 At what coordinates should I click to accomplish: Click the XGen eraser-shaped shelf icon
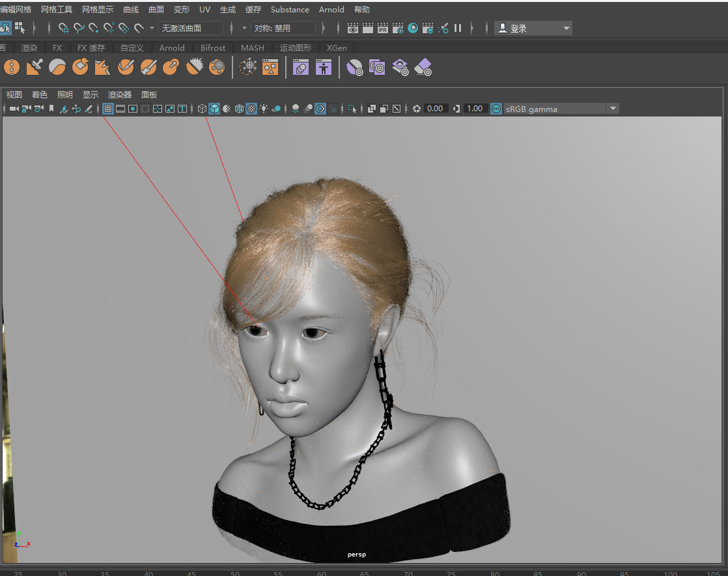(x=423, y=67)
